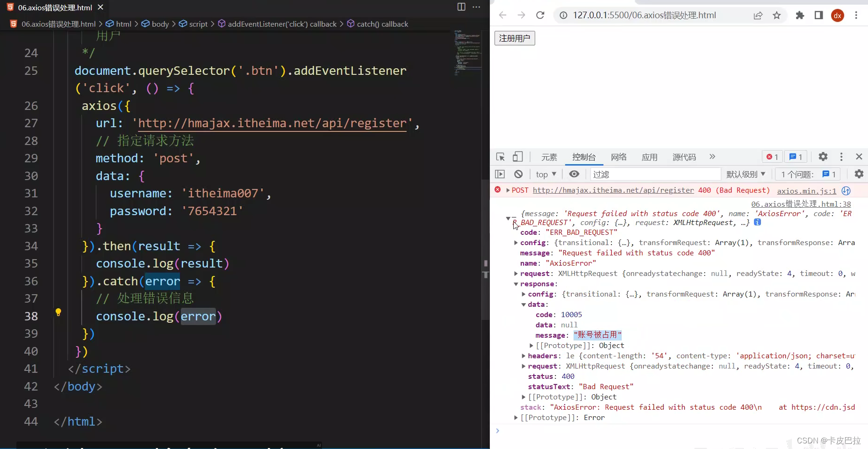868x449 pixels.
Task: Expand the response object in console output
Action: coord(516,284)
